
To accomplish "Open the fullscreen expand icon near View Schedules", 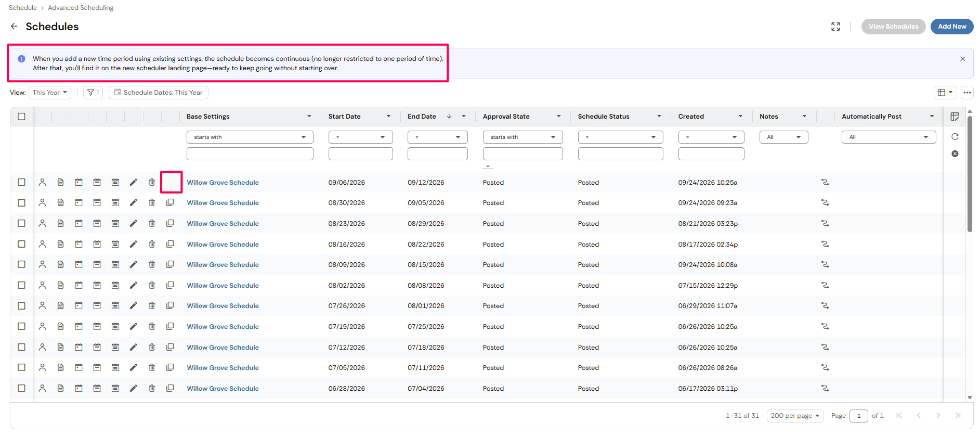I will pos(835,27).
